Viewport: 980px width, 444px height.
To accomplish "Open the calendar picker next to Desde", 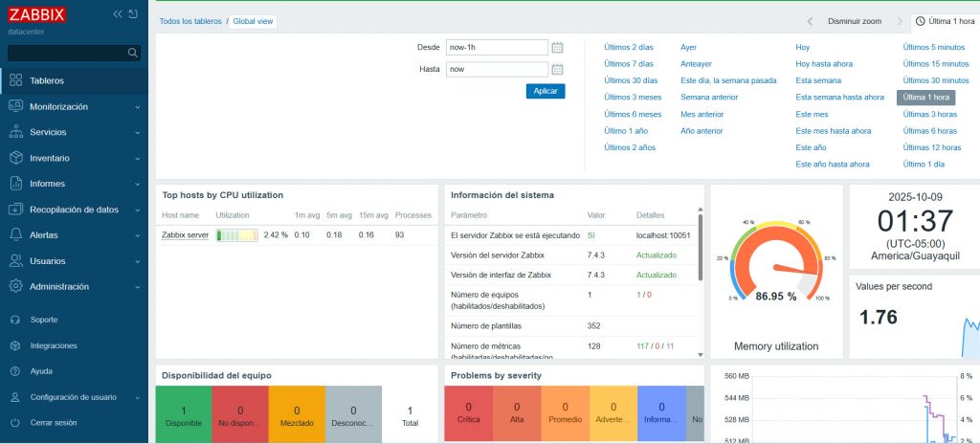I will point(557,47).
